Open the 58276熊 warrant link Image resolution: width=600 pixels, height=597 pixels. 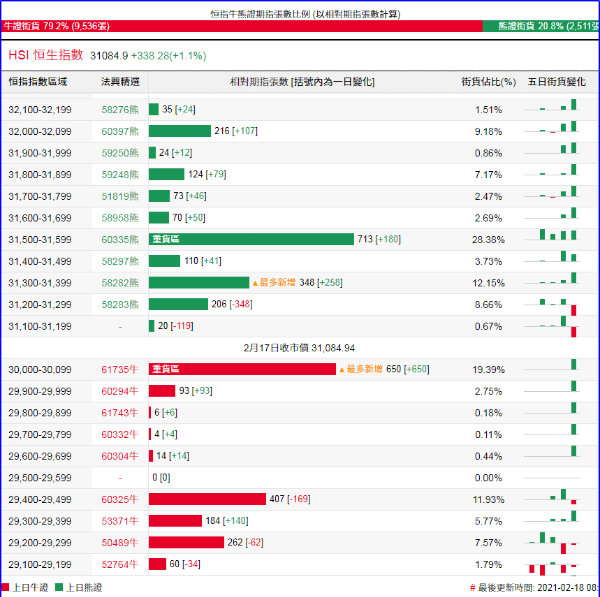[120, 110]
